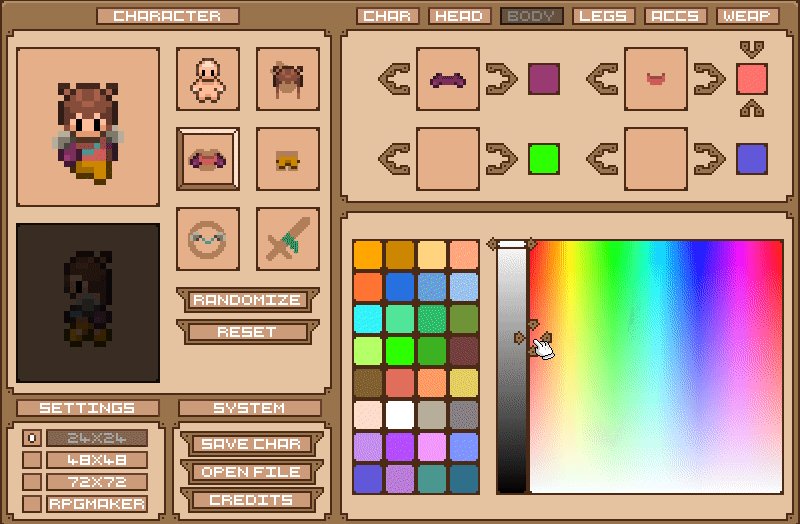Pick the orange top-left palette swatch
This screenshot has height=524, width=800.
367,255
